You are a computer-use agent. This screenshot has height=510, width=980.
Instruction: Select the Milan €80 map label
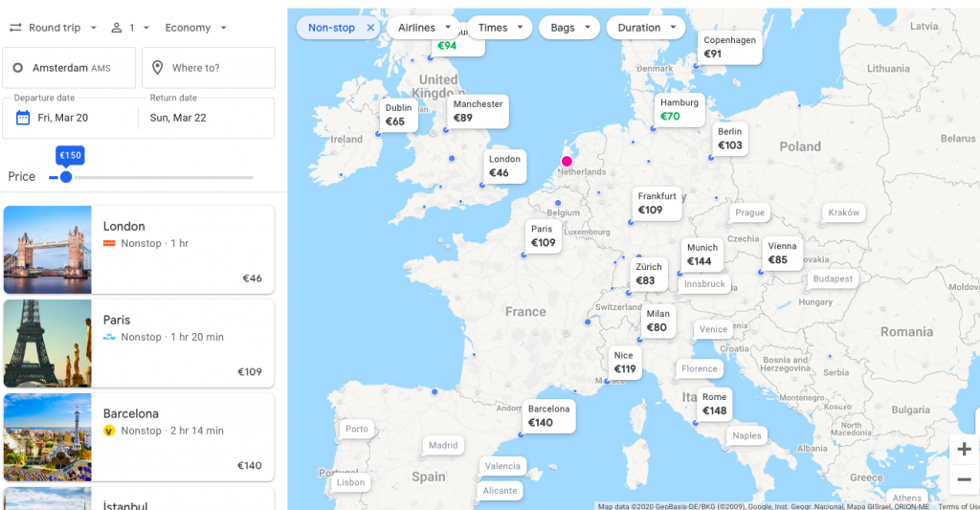[658, 321]
